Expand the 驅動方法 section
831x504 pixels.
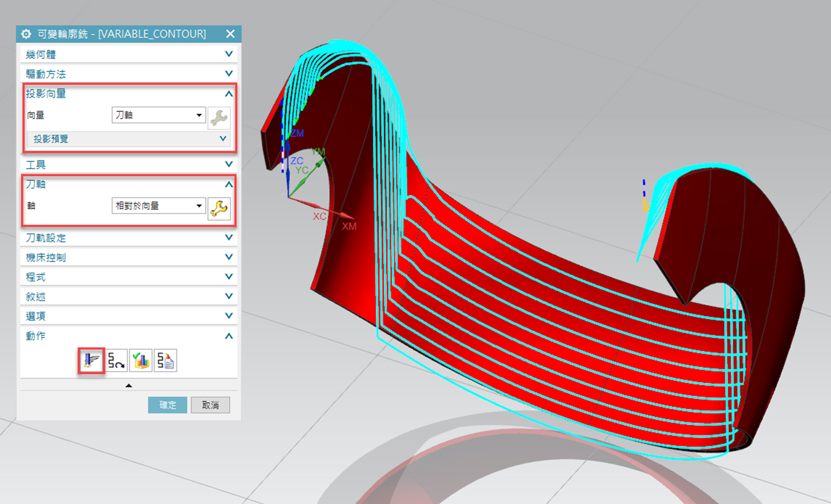tap(128, 74)
